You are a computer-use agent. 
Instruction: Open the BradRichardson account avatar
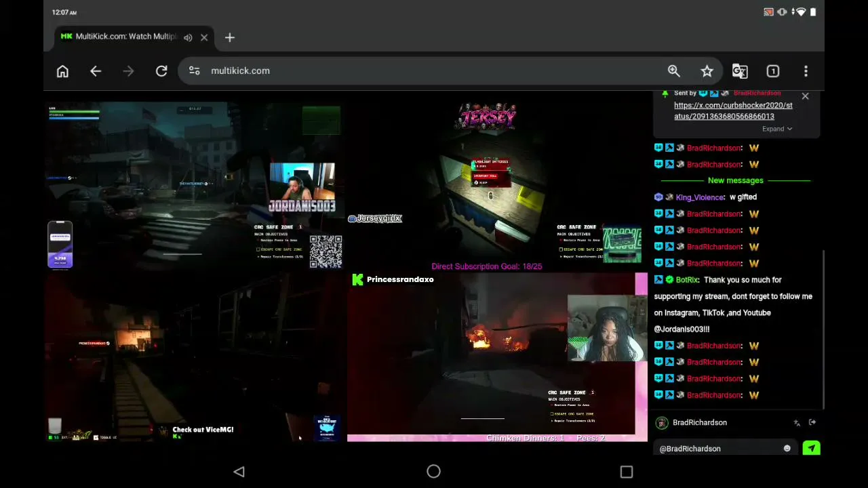(662, 423)
